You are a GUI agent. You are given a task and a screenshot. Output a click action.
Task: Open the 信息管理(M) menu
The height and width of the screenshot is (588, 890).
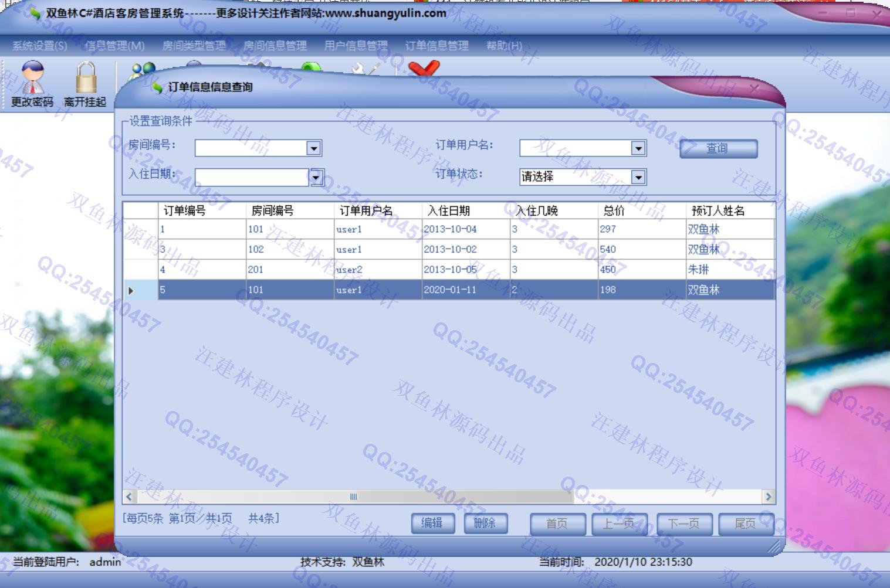pyautogui.click(x=114, y=46)
